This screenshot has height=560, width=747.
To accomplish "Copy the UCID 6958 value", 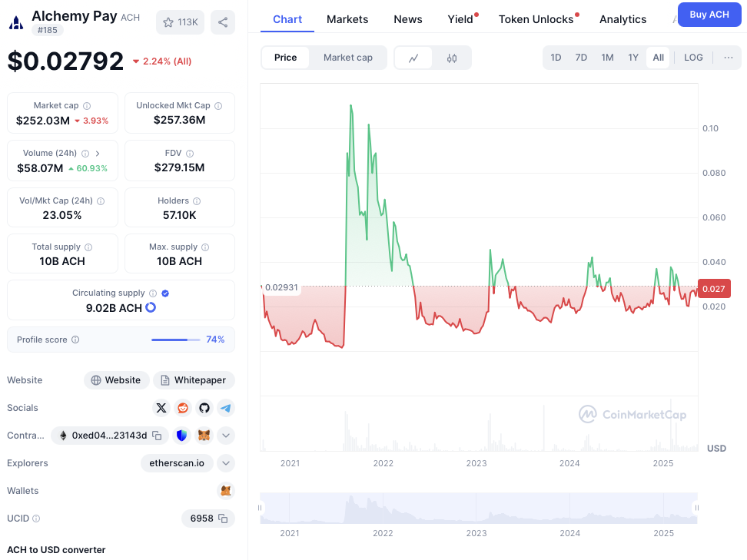I will (222, 518).
